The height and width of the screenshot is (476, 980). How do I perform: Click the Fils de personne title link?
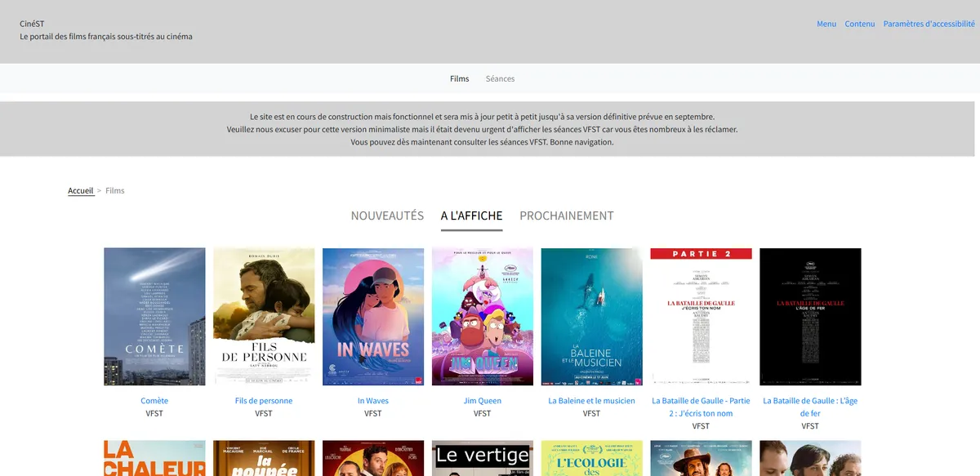coord(264,401)
